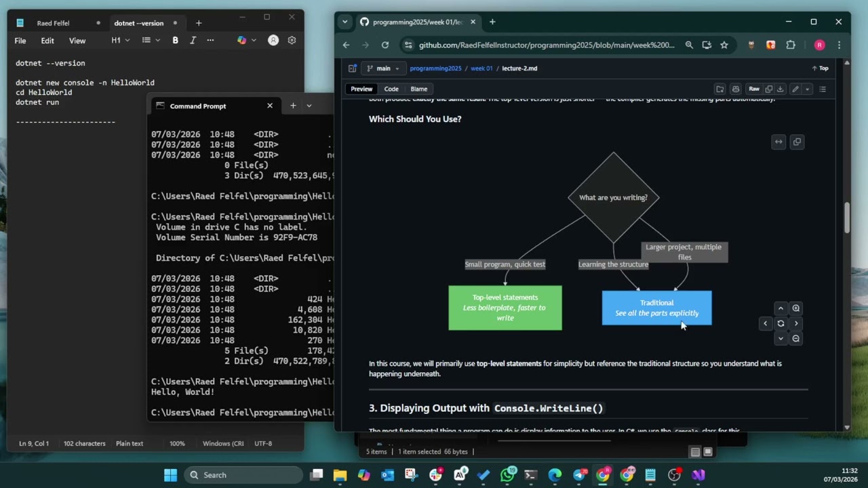Bookmark this page with the star icon
868x488 pixels.
coord(724,45)
